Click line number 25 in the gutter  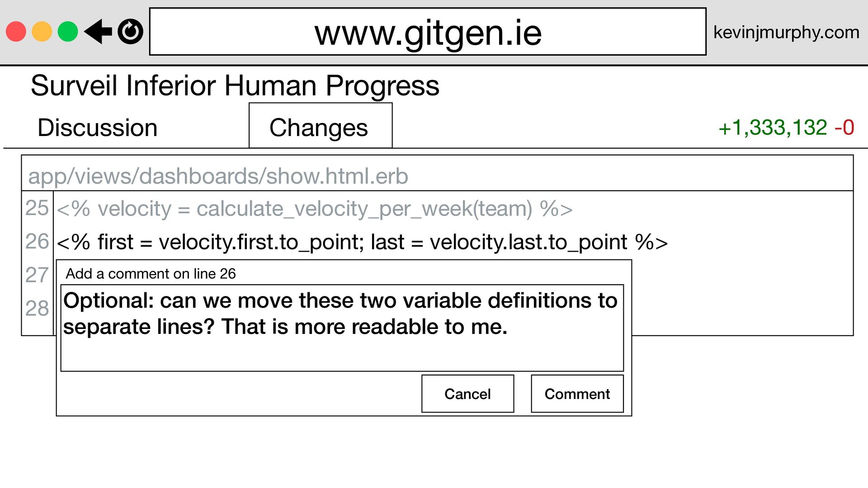click(x=37, y=208)
